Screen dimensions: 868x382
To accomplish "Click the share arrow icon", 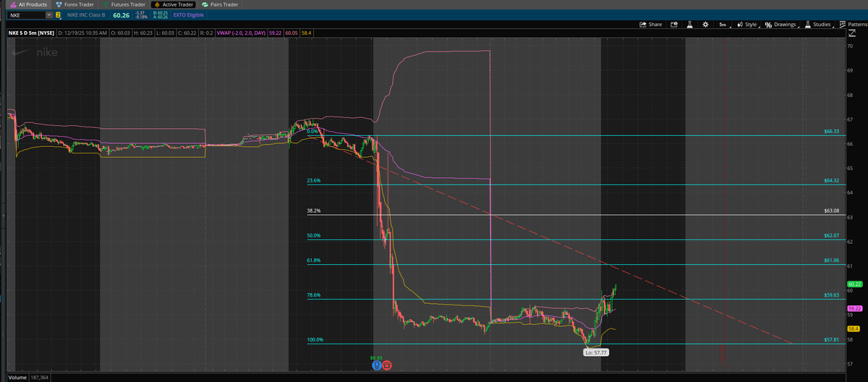I will [x=643, y=25].
